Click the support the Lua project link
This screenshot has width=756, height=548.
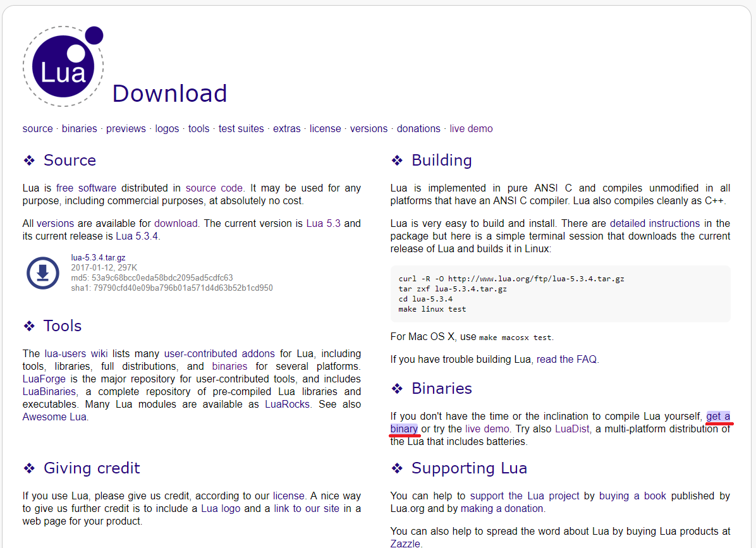(x=525, y=496)
